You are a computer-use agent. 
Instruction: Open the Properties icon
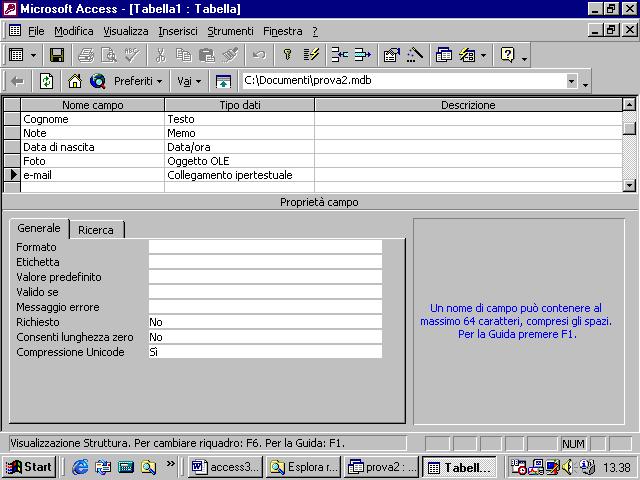coord(391,55)
